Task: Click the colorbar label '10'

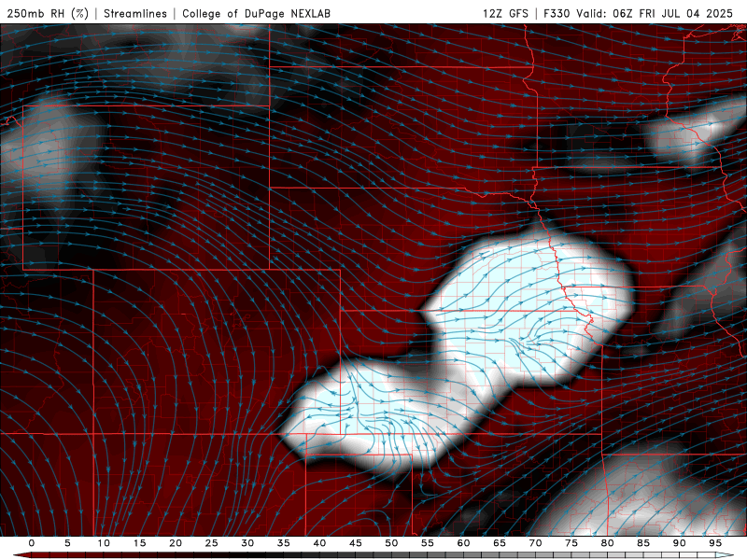Action: pos(104,543)
